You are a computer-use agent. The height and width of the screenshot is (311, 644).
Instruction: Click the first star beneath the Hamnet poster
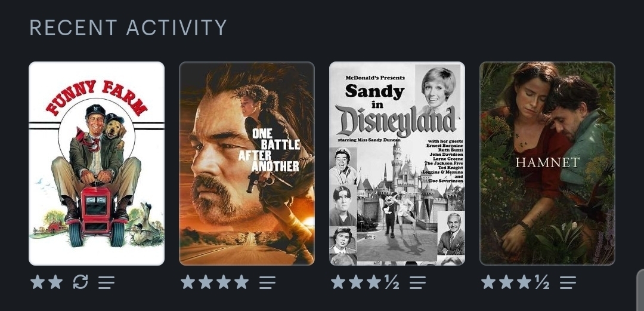pos(488,282)
